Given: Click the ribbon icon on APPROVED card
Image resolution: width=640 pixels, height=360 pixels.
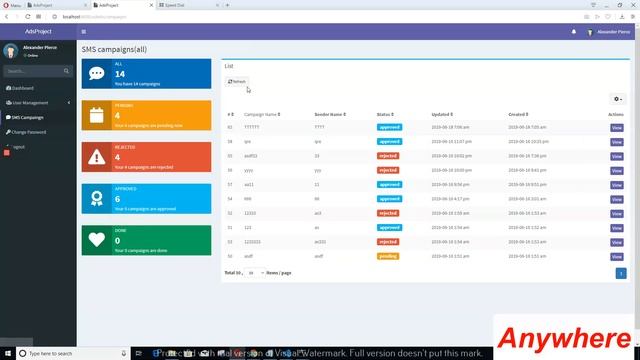Looking at the screenshot, I should [97, 198].
